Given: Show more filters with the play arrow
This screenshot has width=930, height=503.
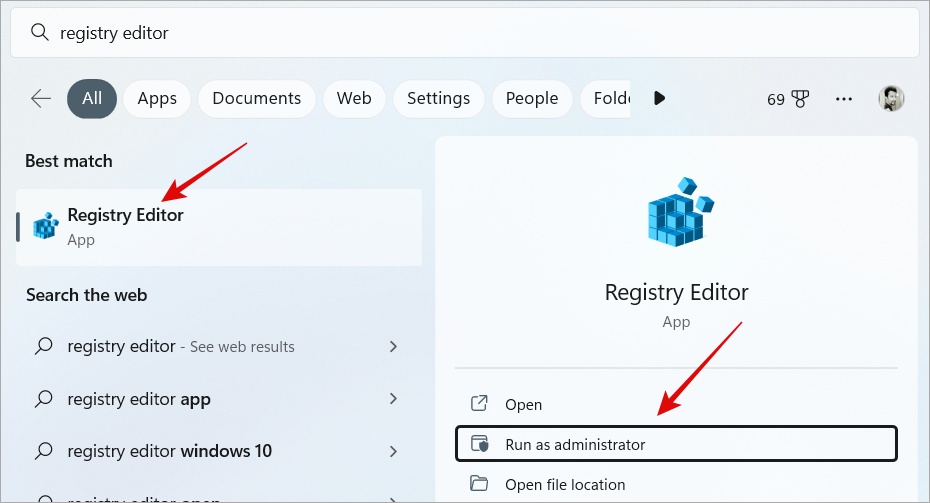Looking at the screenshot, I should click(659, 98).
